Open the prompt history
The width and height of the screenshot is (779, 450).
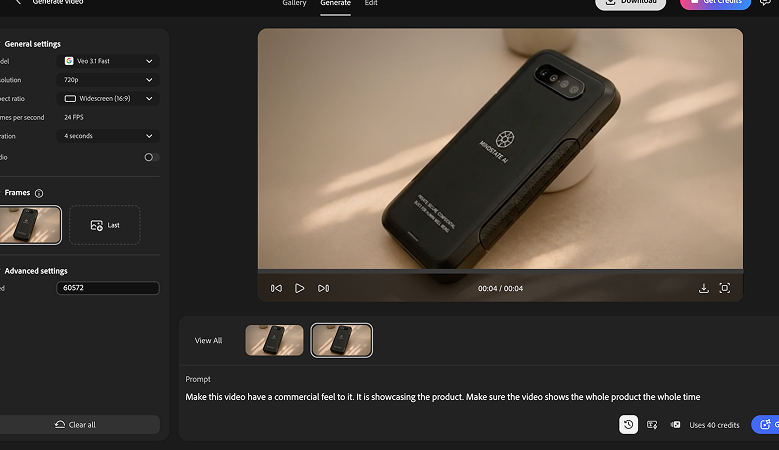(628, 425)
